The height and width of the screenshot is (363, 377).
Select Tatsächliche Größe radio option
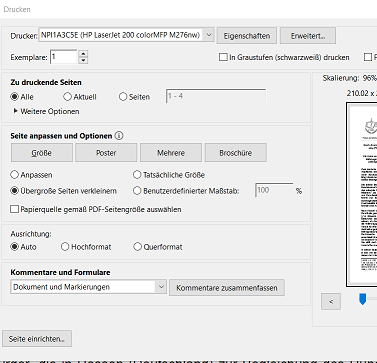click(x=137, y=174)
